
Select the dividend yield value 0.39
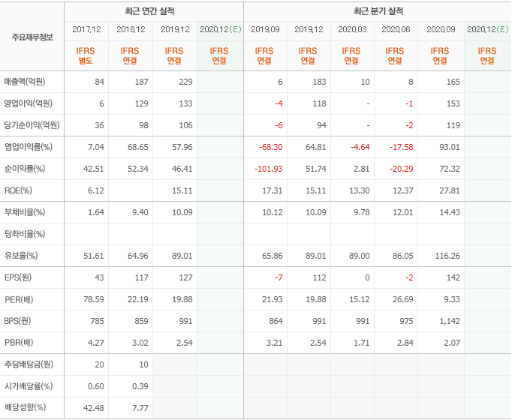click(x=140, y=386)
